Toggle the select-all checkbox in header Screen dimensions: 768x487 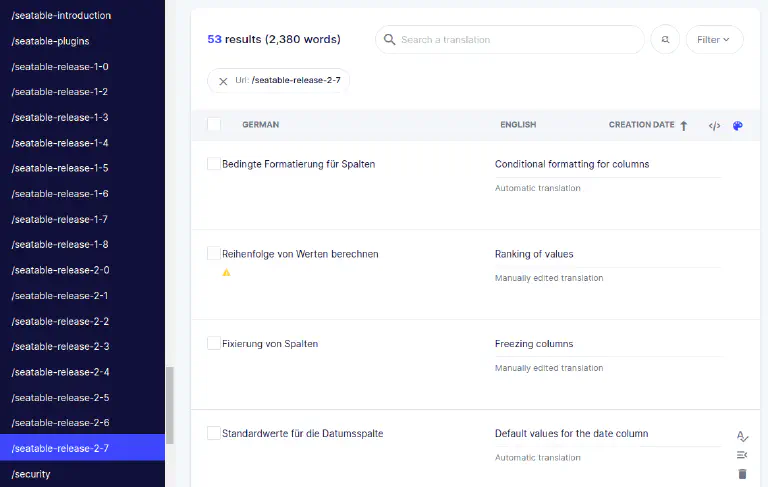tap(214, 124)
